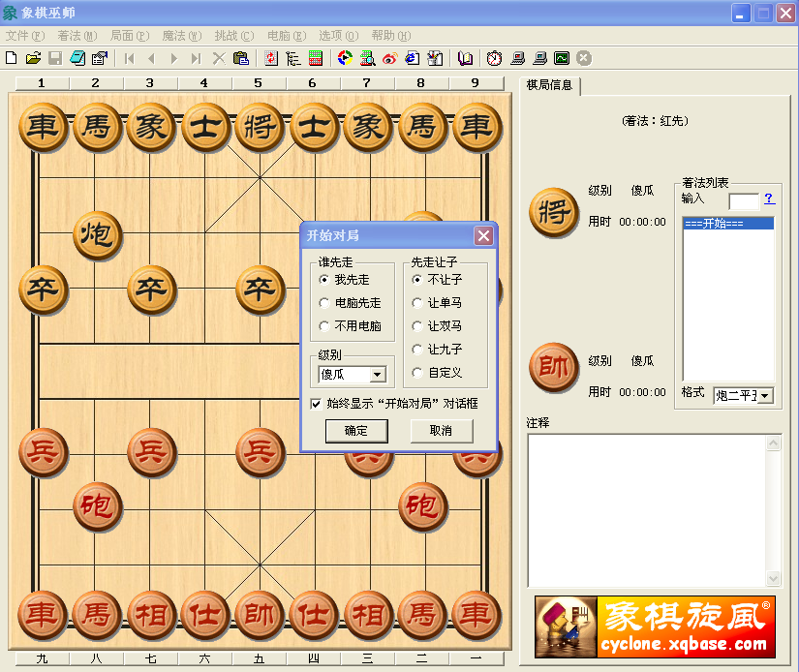799x672 pixels.
Task: Save the current game
Action: tap(55, 58)
